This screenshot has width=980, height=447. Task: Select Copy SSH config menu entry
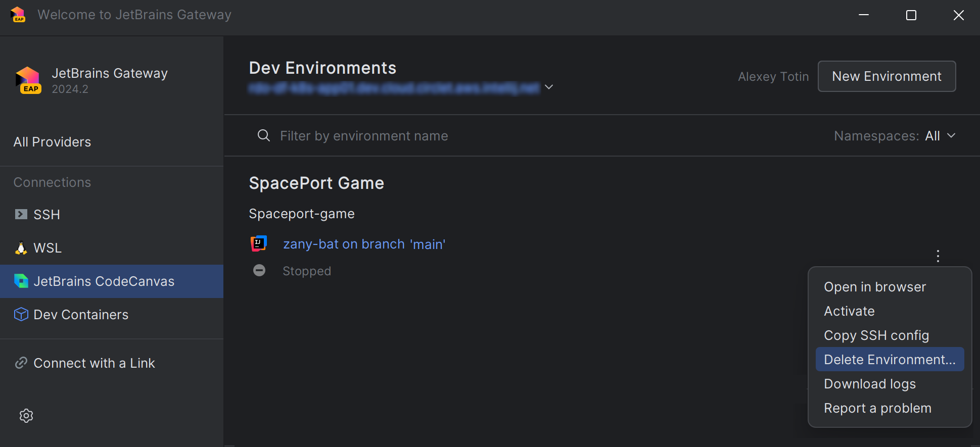[x=876, y=335]
